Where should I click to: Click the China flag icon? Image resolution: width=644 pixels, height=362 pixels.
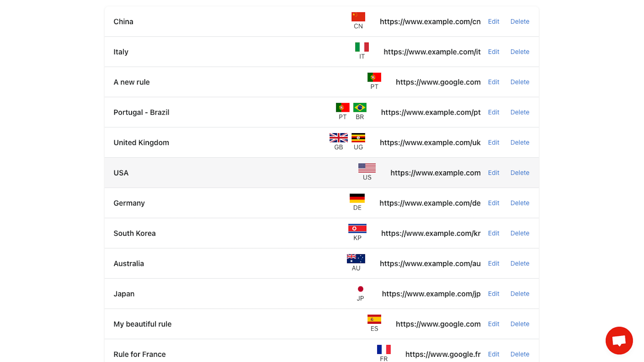(358, 17)
